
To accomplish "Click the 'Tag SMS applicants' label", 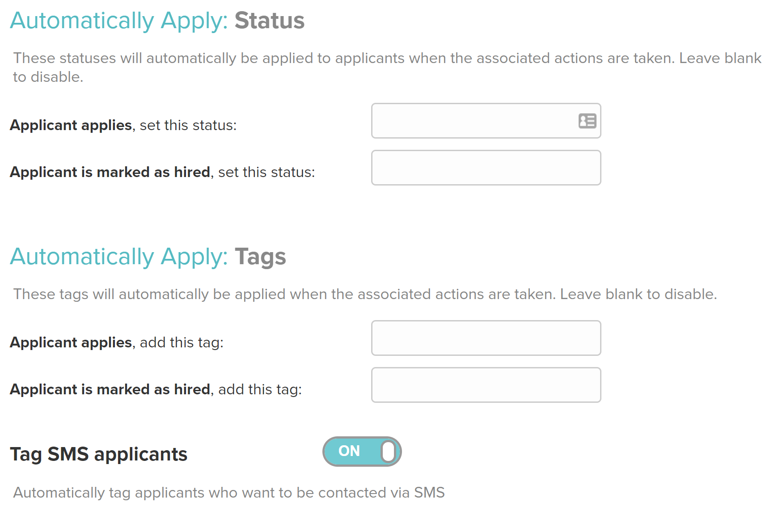I will [x=99, y=454].
